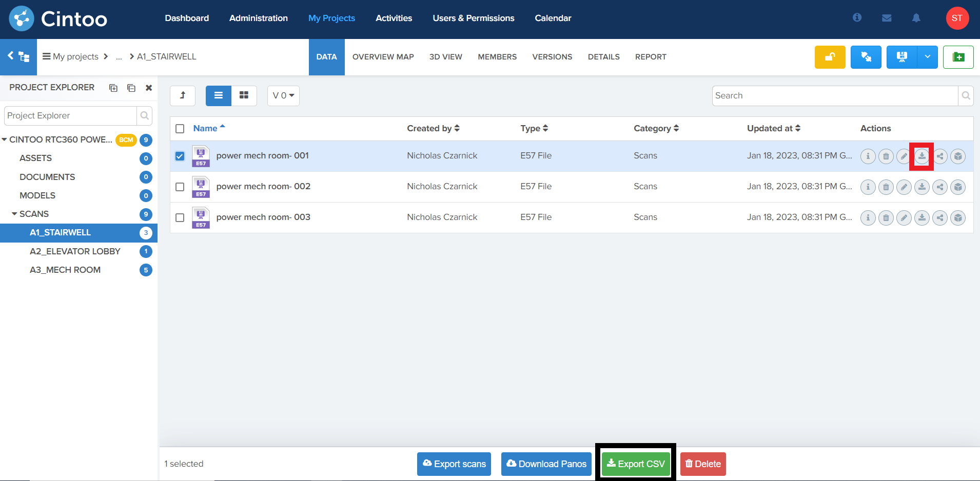Open power mech room- 003 cube icon
The height and width of the screenshot is (481, 980).
[x=957, y=217]
